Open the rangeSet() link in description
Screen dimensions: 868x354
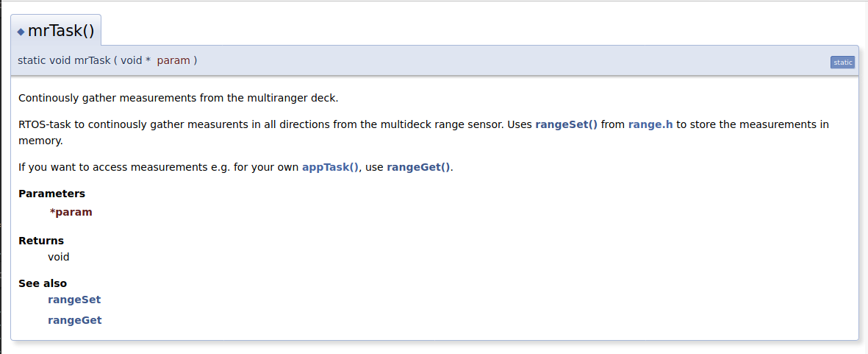(566, 124)
